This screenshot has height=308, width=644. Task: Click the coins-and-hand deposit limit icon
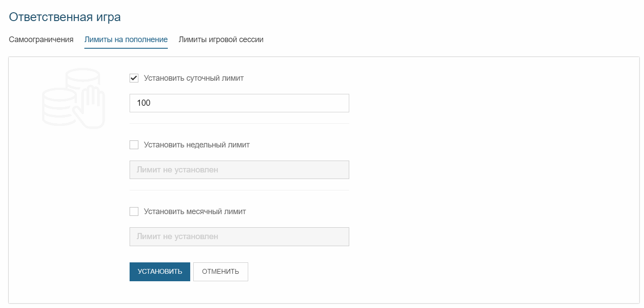(x=73, y=99)
